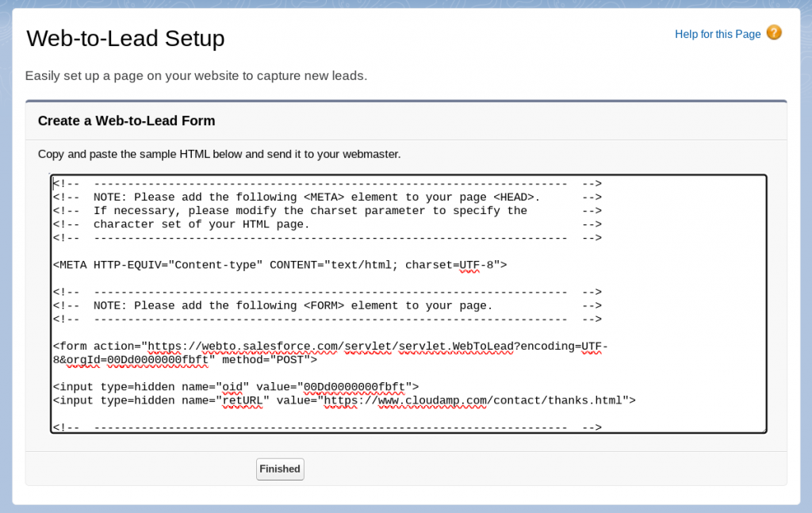This screenshot has height=513, width=812.
Task: Click the "Create a Web-to-Lead Form" header
Action: [127, 121]
